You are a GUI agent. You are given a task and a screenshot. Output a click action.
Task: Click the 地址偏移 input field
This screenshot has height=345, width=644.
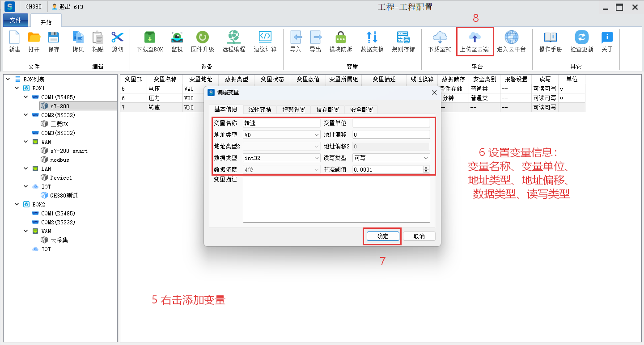click(391, 135)
